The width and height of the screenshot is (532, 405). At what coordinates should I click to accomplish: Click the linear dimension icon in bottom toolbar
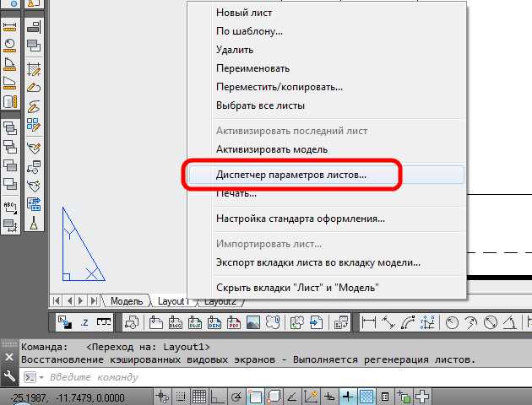369,322
